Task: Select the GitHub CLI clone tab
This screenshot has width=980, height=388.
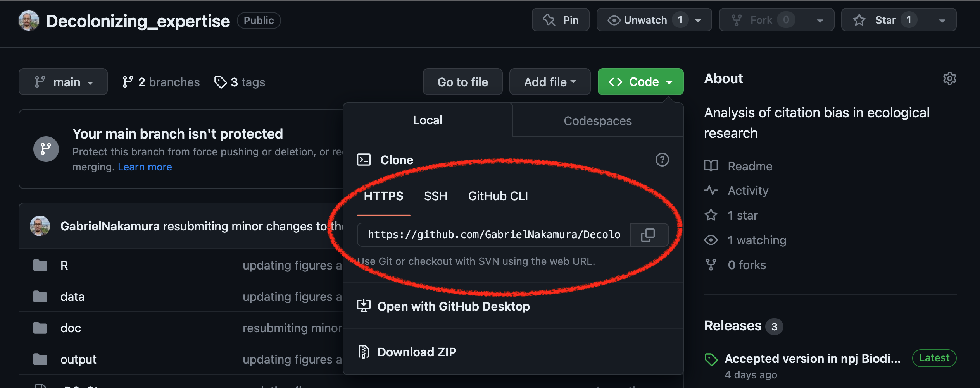Action: (498, 196)
